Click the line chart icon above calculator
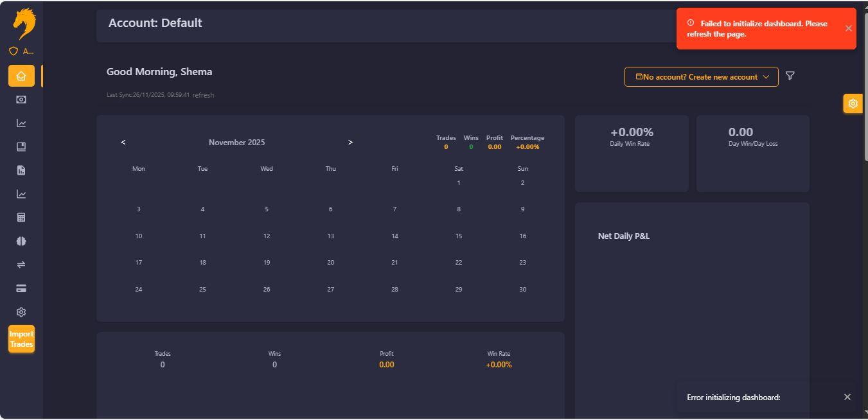The width and height of the screenshot is (868, 420). click(x=21, y=194)
